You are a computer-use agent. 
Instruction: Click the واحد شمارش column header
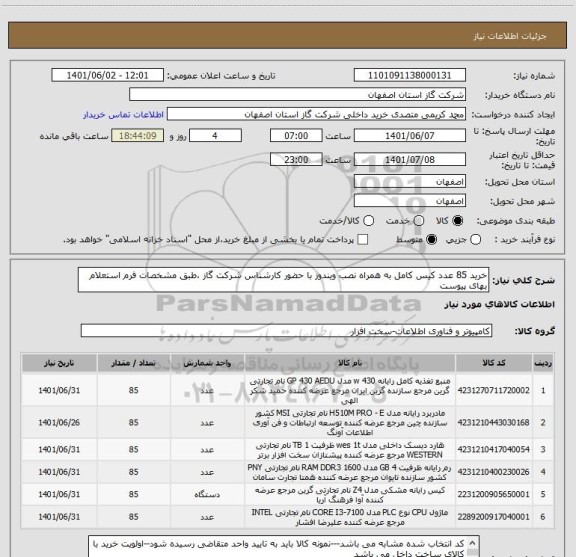point(207,363)
